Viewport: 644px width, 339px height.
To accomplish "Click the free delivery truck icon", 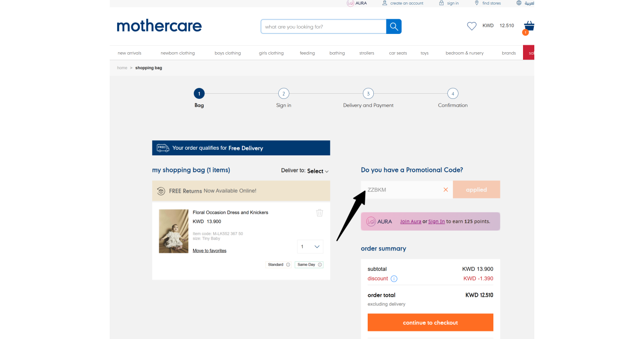I will (163, 148).
